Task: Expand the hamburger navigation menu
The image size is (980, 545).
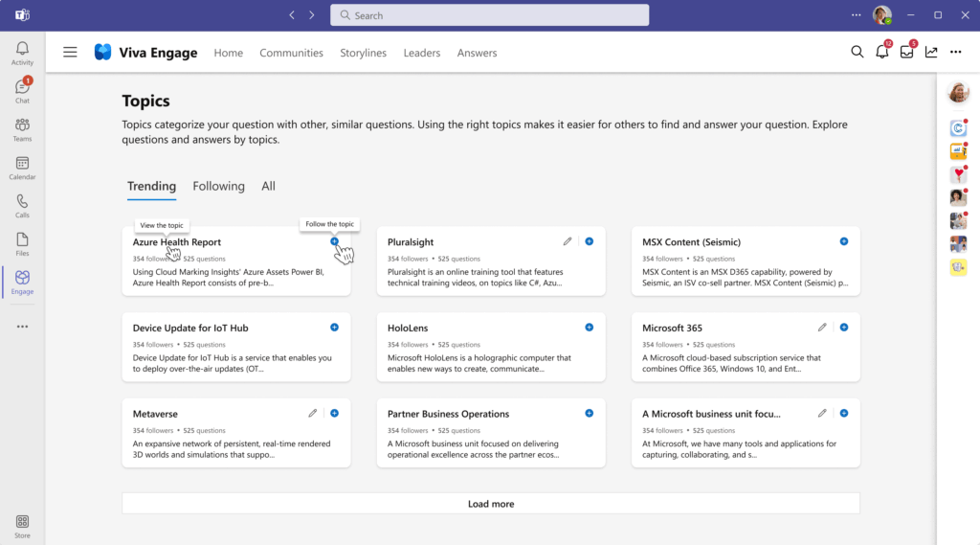Action: pyautogui.click(x=70, y=53)
